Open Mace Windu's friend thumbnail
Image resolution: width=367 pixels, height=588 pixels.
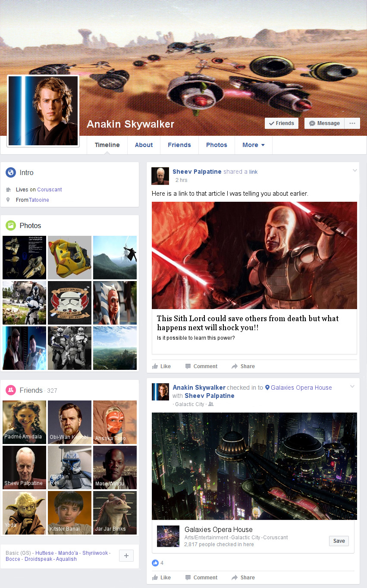pyautogui.click(x=115, y=467)
